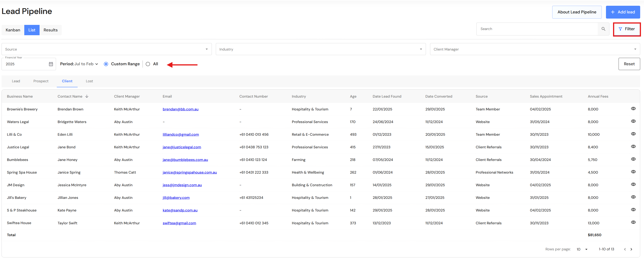Open the Period Jul to Feb dropdown
644x258 pixels.
pyautogui.click(x=79, y=64)
